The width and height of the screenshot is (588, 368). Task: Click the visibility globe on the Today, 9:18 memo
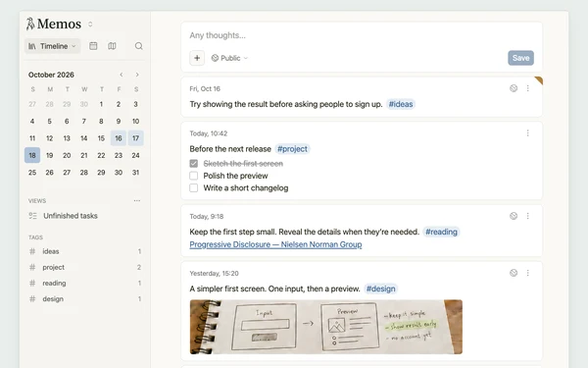coord(514,216)
